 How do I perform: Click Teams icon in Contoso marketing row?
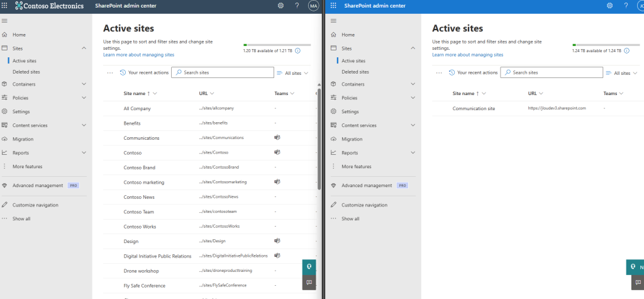(x=277, y=182)
